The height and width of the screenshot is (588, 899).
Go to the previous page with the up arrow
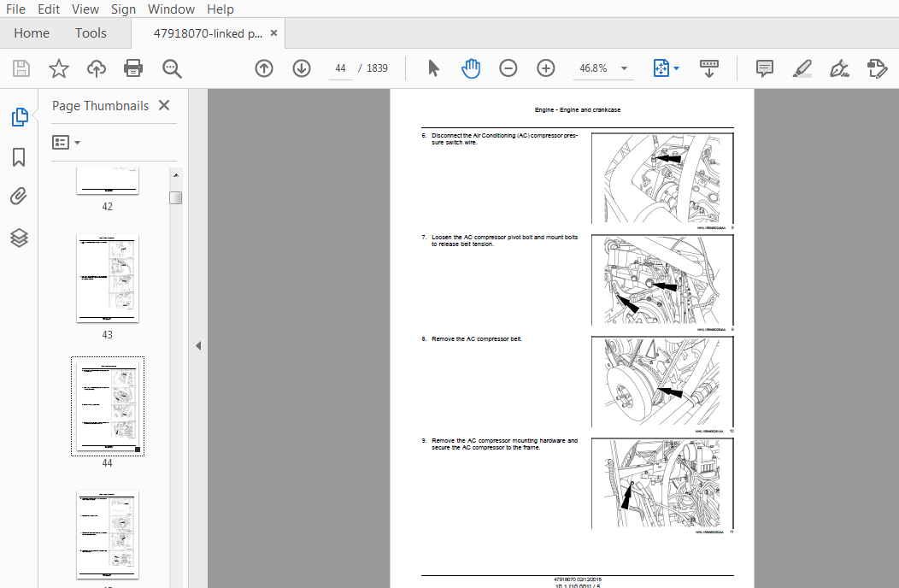point(264,68)
